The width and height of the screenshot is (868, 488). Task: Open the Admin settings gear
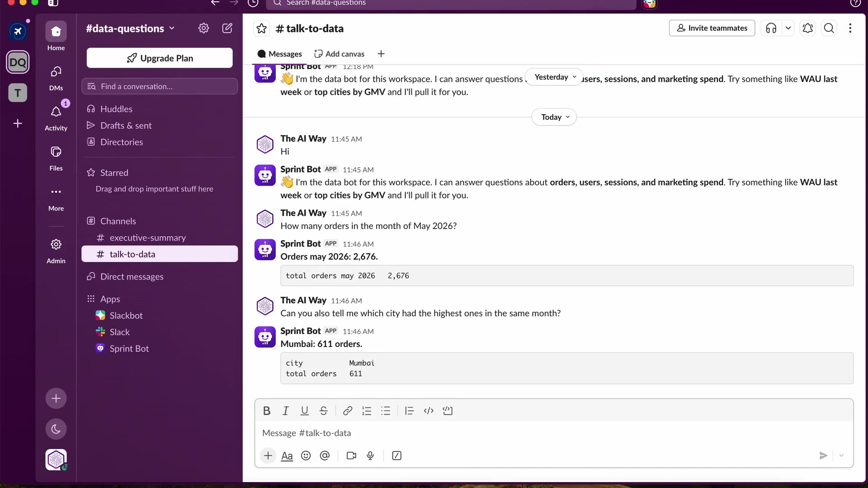56,250
